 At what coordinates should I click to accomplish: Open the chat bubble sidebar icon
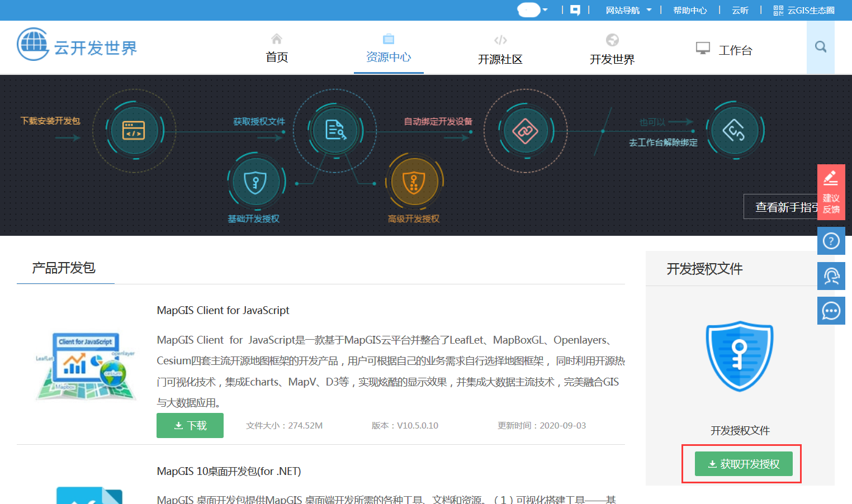831,311
